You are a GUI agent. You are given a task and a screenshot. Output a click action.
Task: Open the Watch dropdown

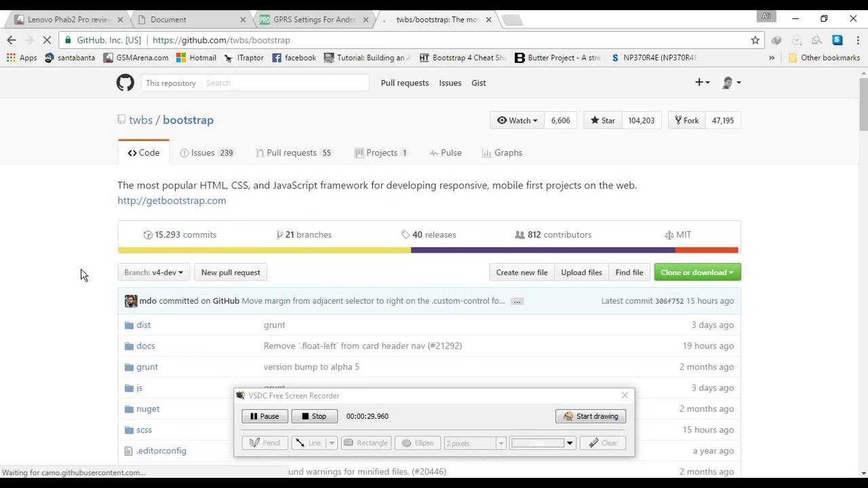pyautogui.click(x=517, y=121)
